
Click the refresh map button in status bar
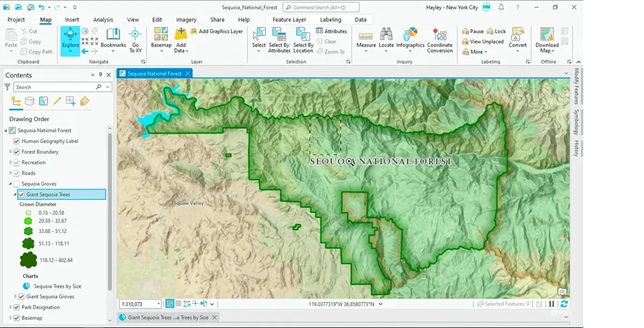[564, 304]
